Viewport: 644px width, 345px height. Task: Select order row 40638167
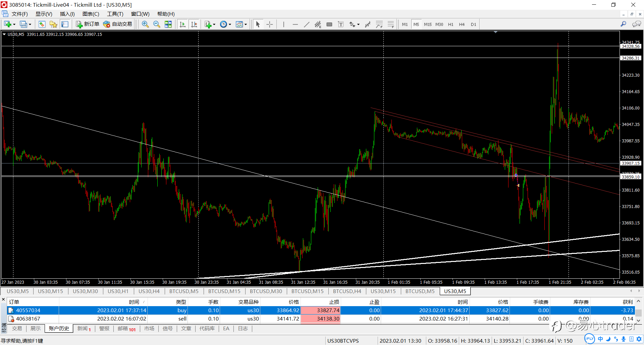point(321,319)
